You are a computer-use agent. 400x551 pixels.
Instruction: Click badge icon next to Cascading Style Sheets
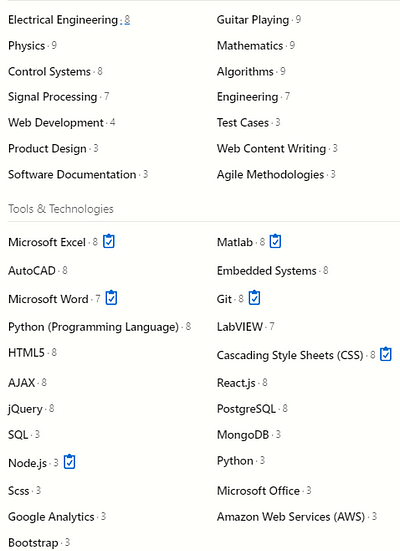tap(386, 354)
